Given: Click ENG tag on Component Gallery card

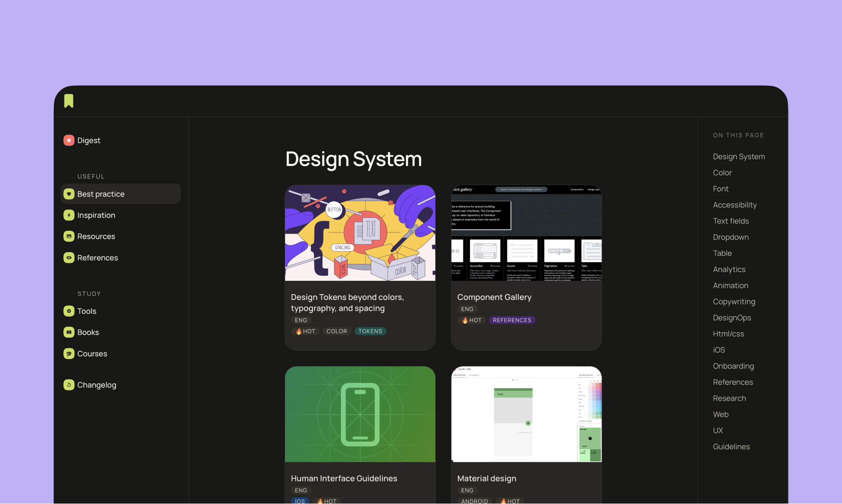Looking at the screenshot, I should pos(467,309).
